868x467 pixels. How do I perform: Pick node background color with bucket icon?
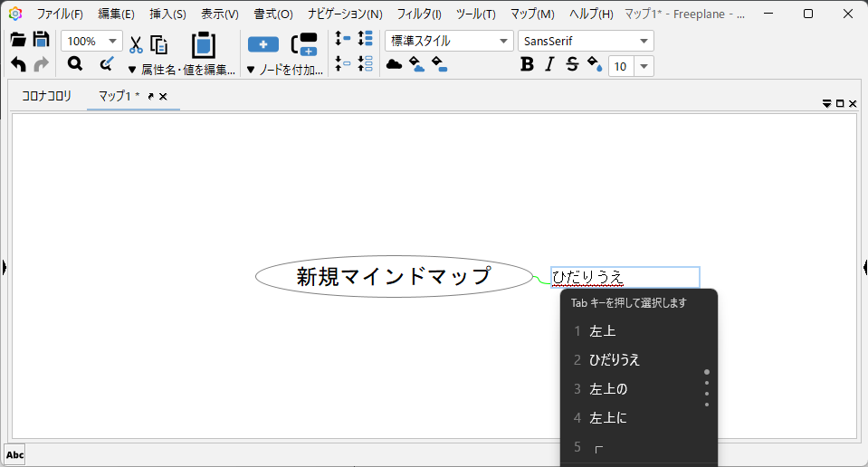(x=440, y=64)
